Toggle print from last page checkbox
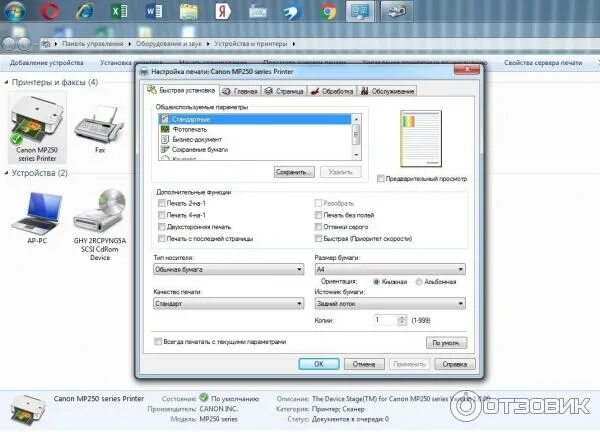This screenshot has width=600, height=432. (x=161, y=238)
